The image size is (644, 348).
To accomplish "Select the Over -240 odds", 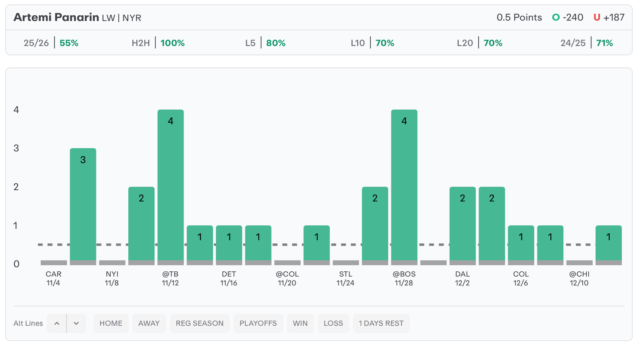I will (568, 17).
